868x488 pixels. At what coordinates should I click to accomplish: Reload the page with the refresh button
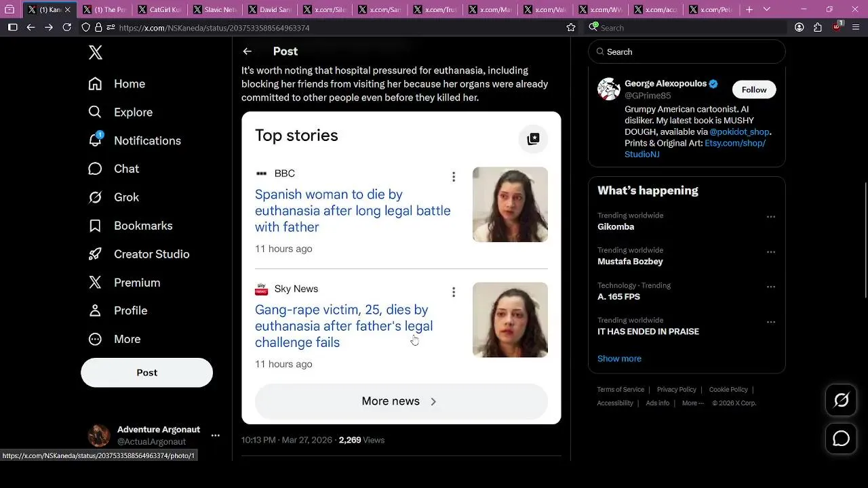tap(66, 27)
